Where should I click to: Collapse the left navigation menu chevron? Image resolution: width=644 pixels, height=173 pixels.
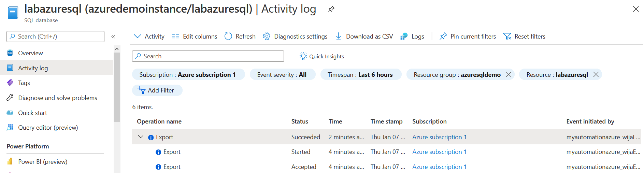[x=113, y=37]
